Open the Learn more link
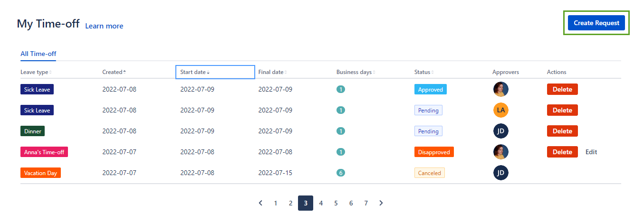644x223 pixels. tap(104, 26)
